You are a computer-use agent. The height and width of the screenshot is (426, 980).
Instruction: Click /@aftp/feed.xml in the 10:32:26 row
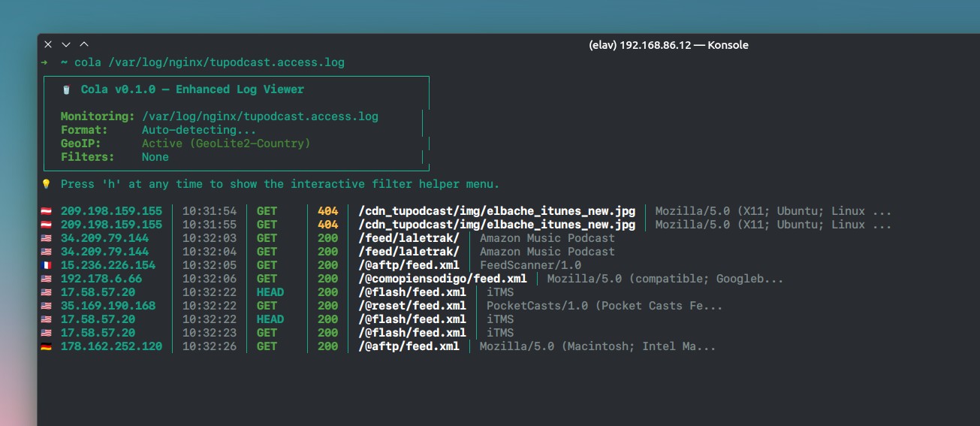pyautogui.click(x=409, y=346)
